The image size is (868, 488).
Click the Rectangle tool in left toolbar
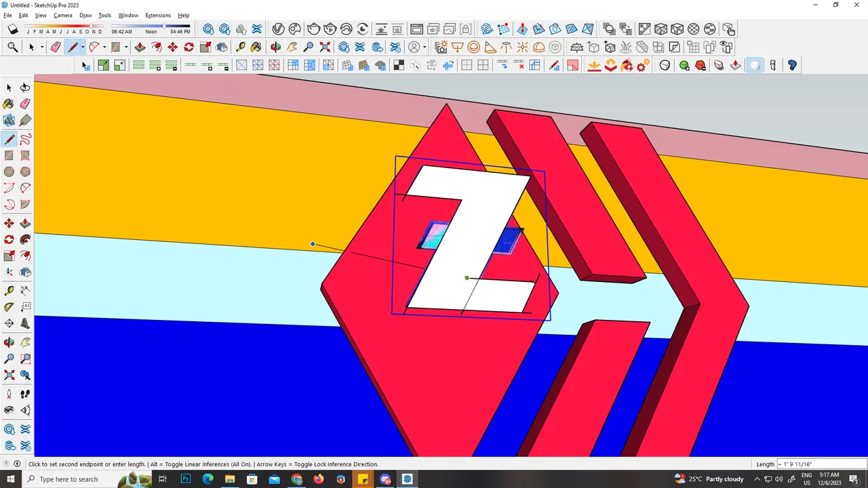tap(9, 155)
